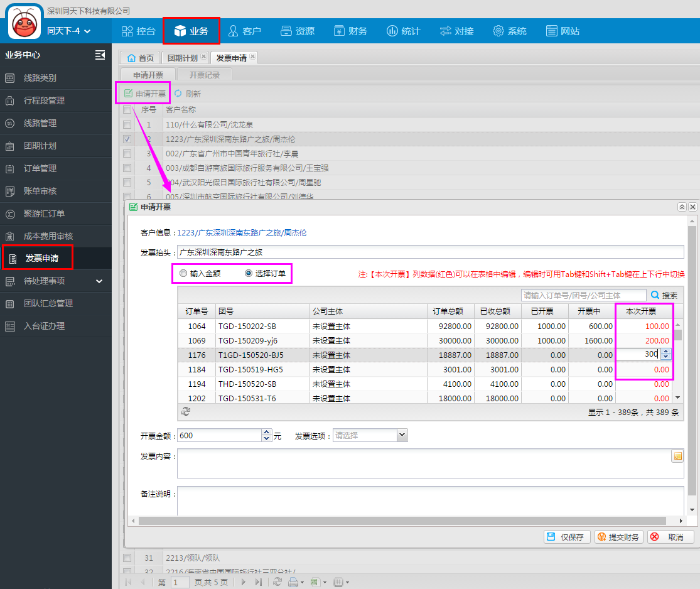Check the row 31 2213/领队/领队
This screenshot has width=700, height=589.
tap(127, 558)
